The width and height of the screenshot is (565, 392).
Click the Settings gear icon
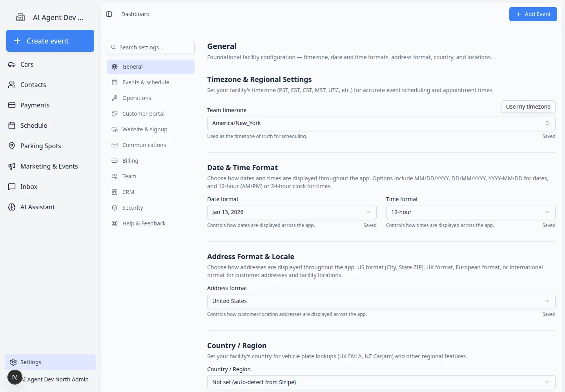pyautogui.click(x=13, y=362)
